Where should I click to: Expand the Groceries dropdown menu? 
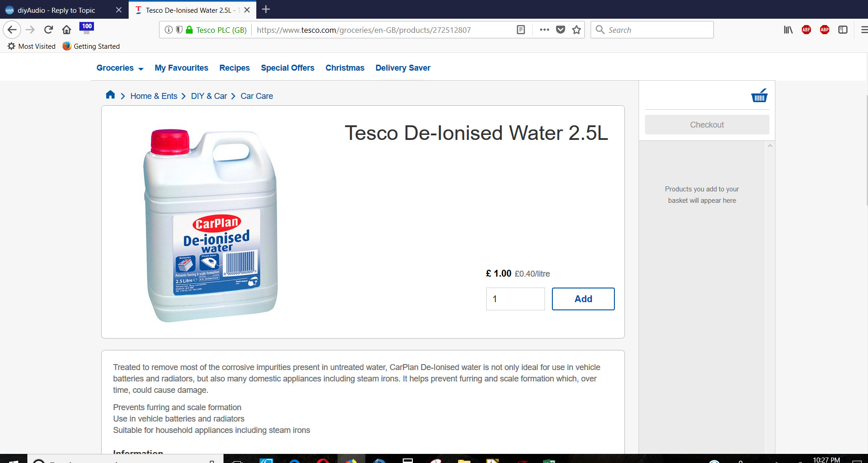[120, 68]
